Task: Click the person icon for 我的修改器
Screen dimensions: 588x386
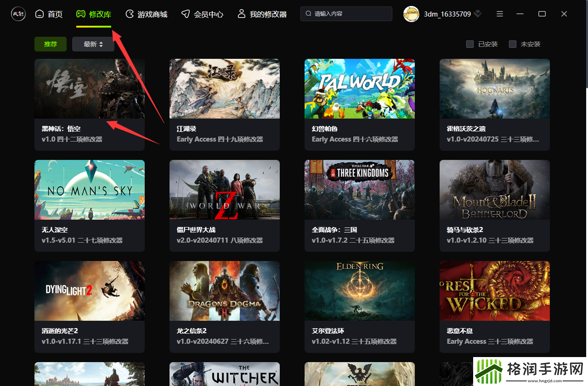Action: point(242,14)
